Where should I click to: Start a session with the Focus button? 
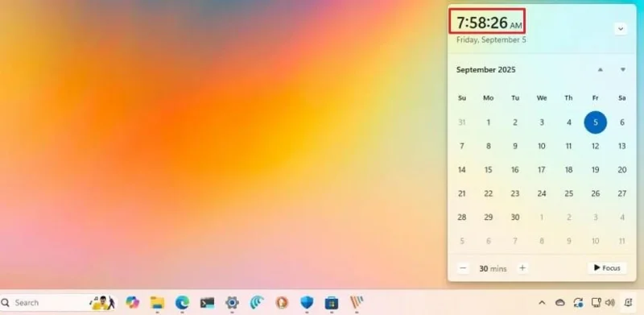click(x=607, y=268)
